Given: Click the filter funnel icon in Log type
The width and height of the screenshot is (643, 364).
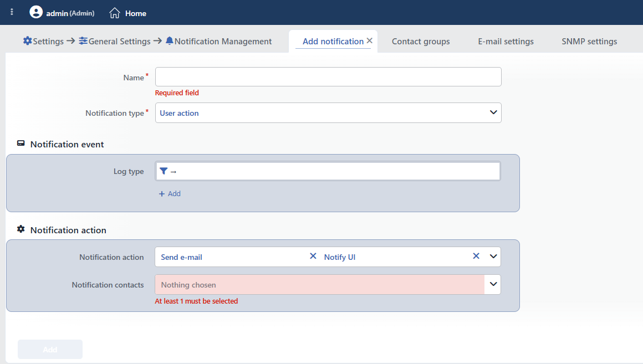Looking at the screenshot, I should tap(164, 171).
